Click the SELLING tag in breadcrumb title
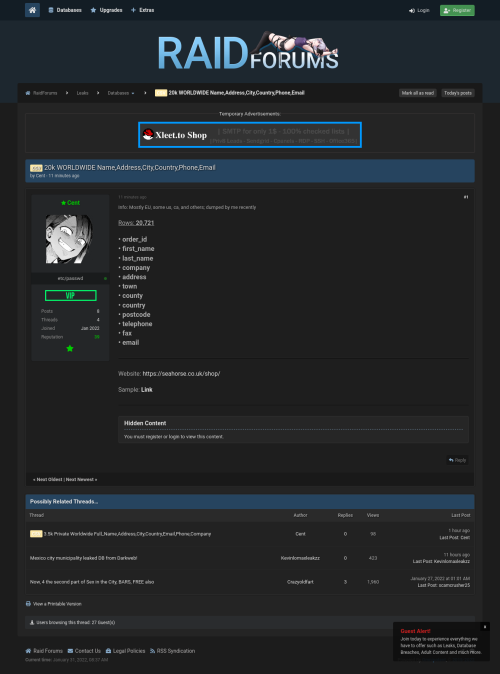Viewport: 500px width, 674px height. pyautogui.click(x=161, y=93)
